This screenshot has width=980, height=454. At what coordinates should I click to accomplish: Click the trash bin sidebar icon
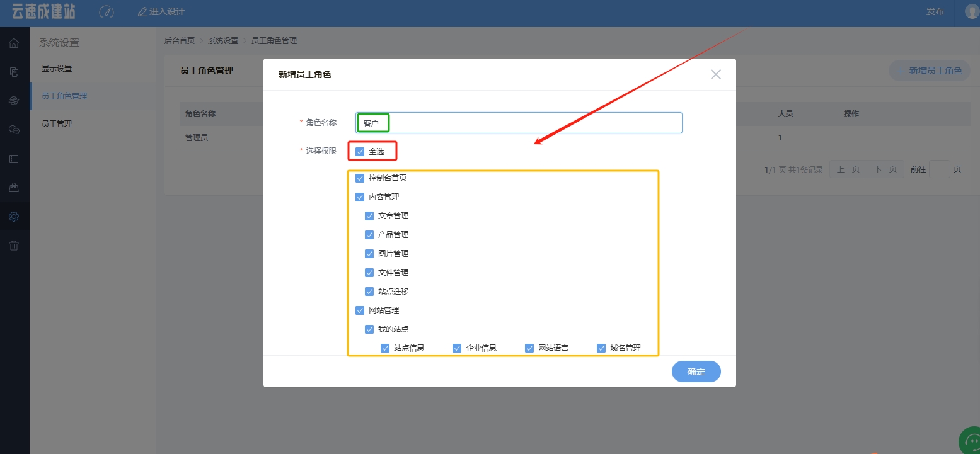[14, 246]
